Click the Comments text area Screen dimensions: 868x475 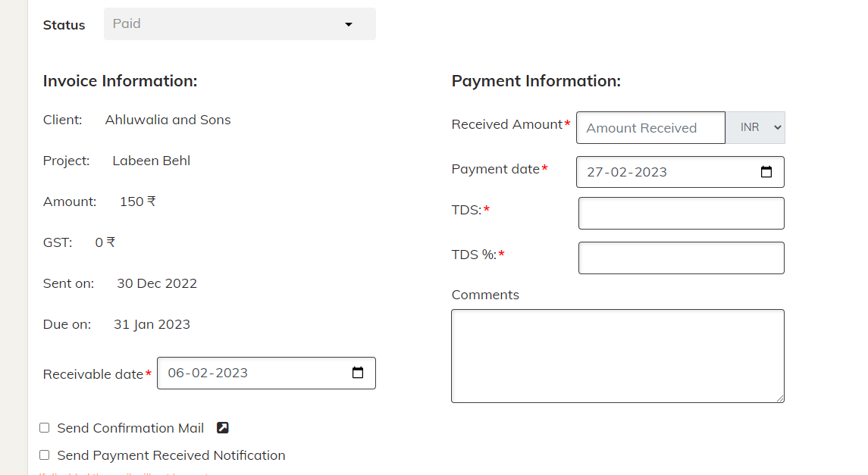(x=617, y=355)
